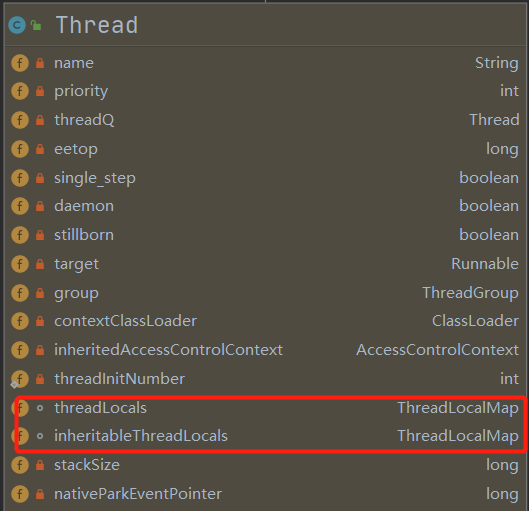Select the threadQ field label
529x511 pixels.
pos(84,120)
